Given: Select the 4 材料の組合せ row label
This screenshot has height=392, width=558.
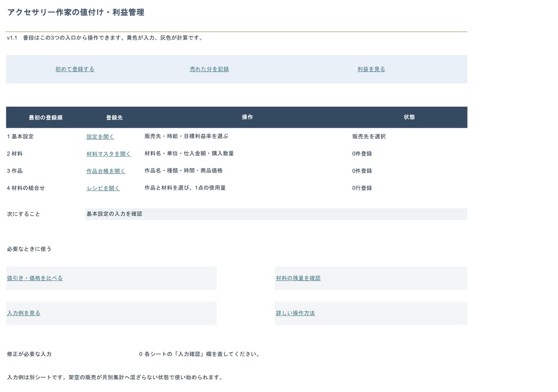Looking at the screenshot, I should [x=26, y=188].
